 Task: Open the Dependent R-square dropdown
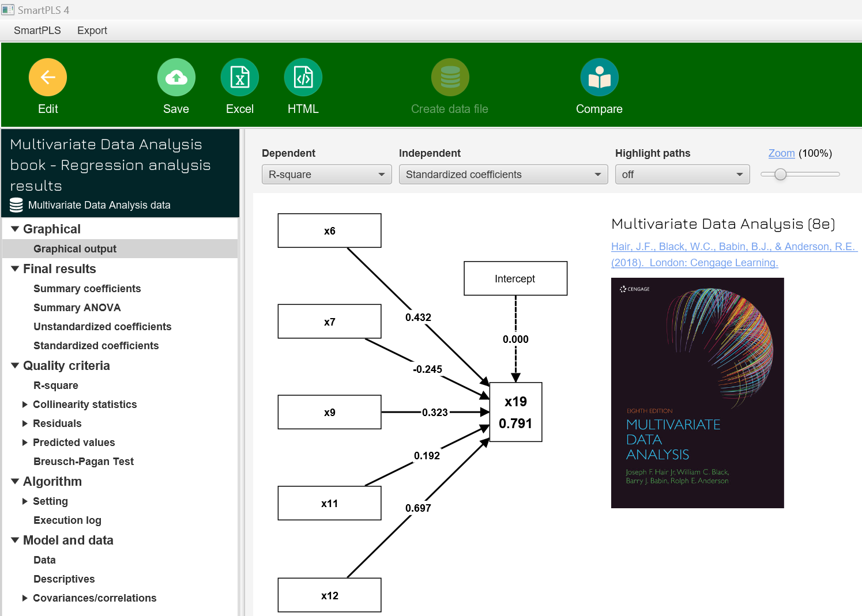click(x=327, y=175)
